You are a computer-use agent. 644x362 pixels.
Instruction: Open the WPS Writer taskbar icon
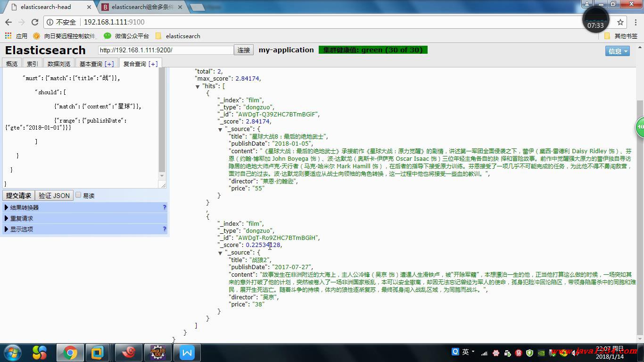[x=187, y=353]
